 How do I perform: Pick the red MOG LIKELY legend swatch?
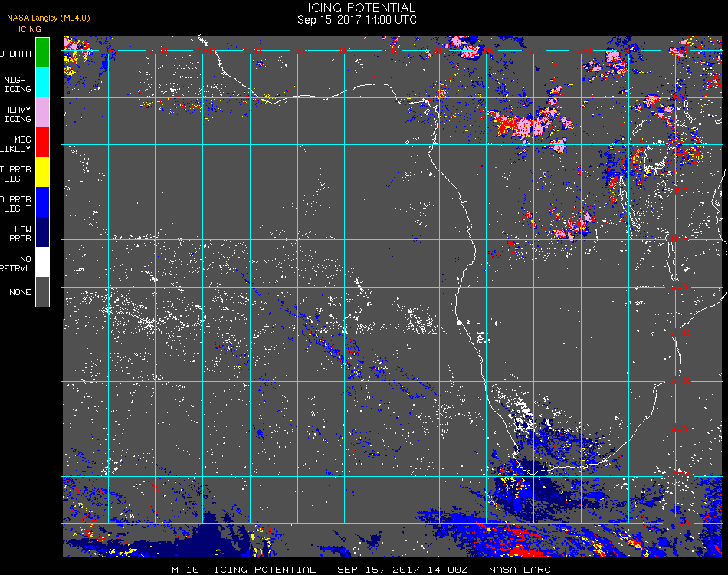tap(42, 142)
